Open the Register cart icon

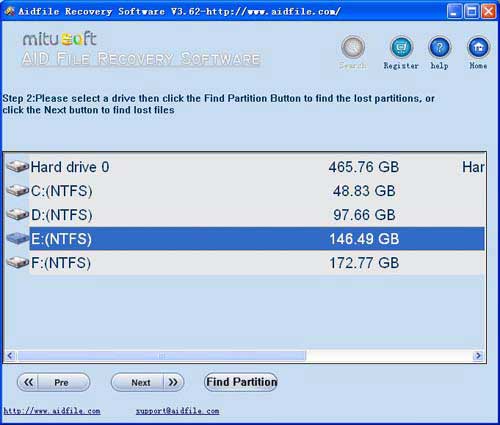401,47
